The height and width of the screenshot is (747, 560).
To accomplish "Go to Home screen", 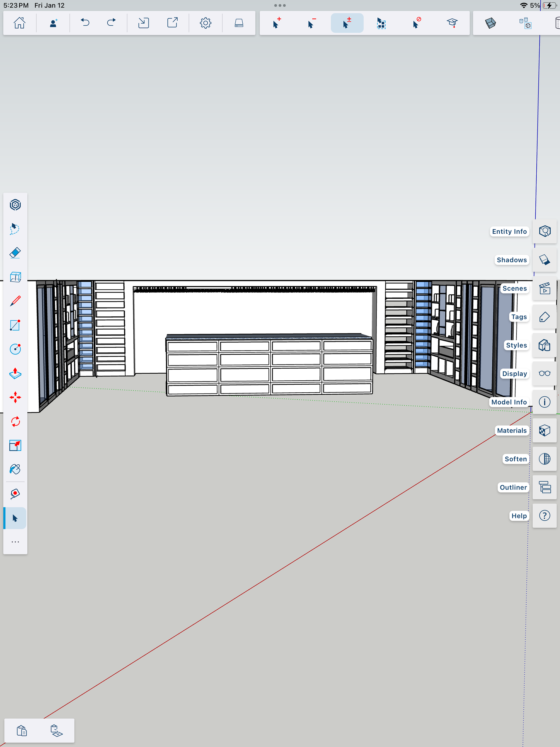I will [x=20, y=23].
